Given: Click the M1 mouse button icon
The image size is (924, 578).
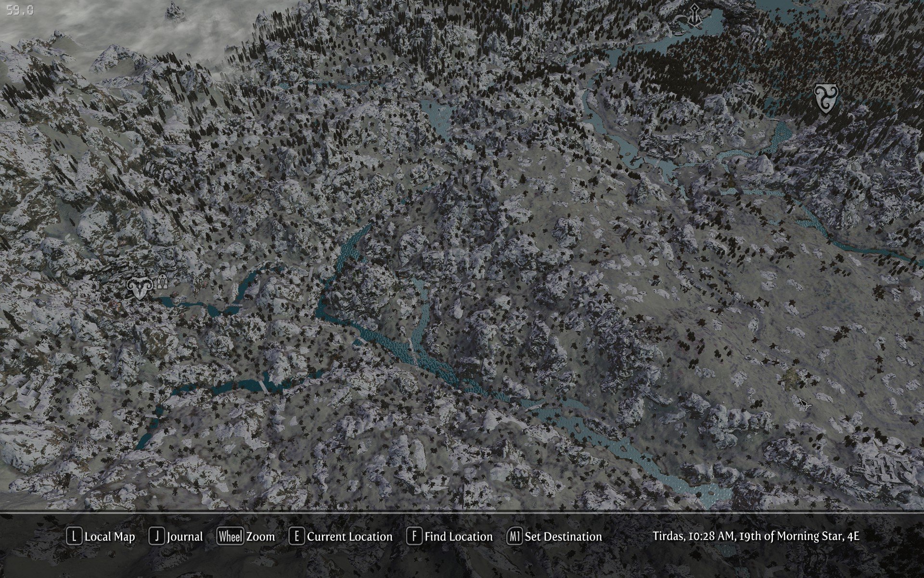Looking at the screenshot, I should [x=514, y=537].
